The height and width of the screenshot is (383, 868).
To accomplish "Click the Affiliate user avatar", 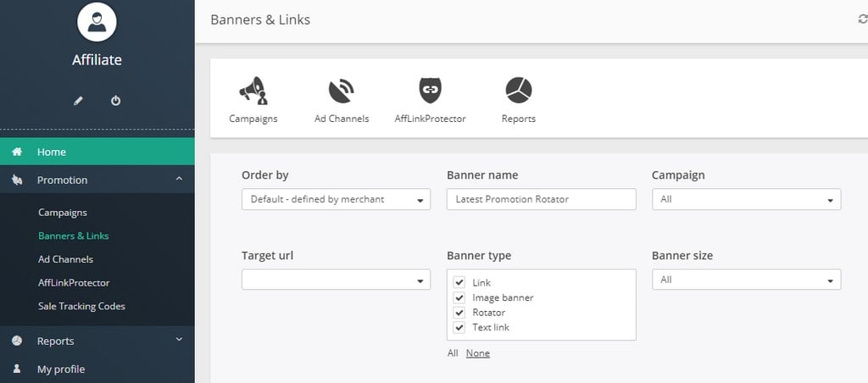I will pos(97,21).
